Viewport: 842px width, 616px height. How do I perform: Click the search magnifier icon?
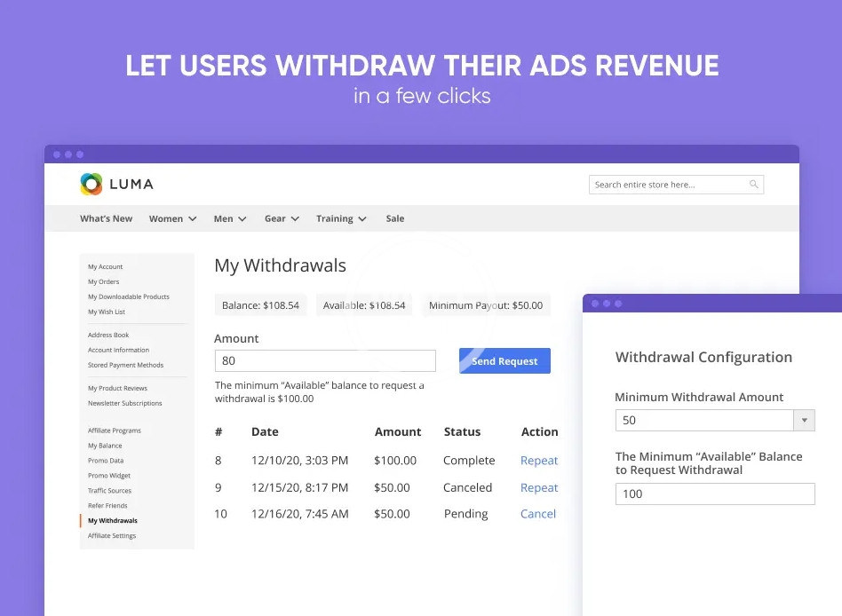[x=754, y=185]
